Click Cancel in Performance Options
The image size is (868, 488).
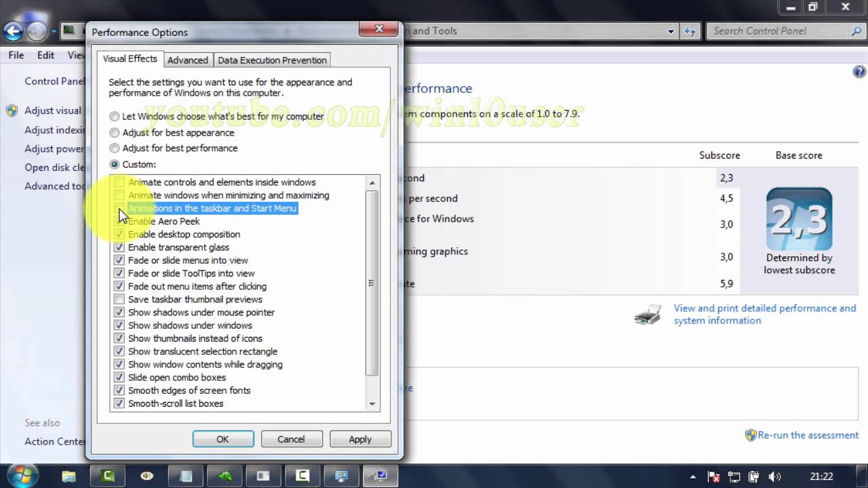click(291, 439)
